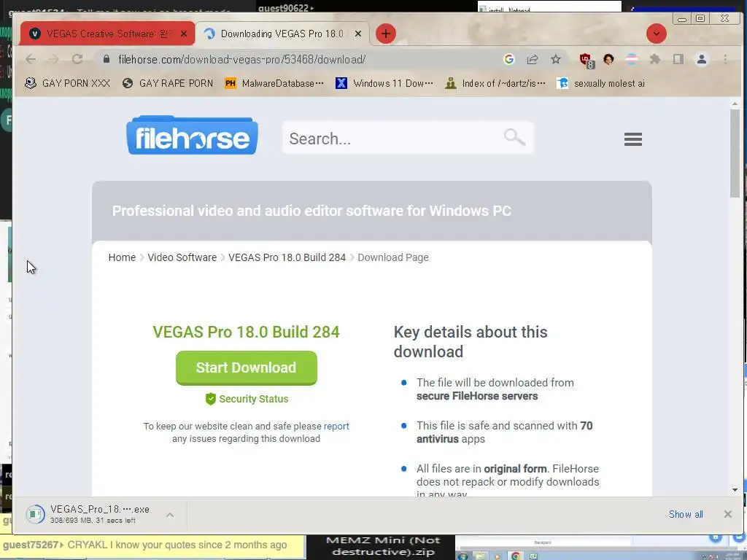Click the FileHorse logo
The image size is (747, 560).
192,136
